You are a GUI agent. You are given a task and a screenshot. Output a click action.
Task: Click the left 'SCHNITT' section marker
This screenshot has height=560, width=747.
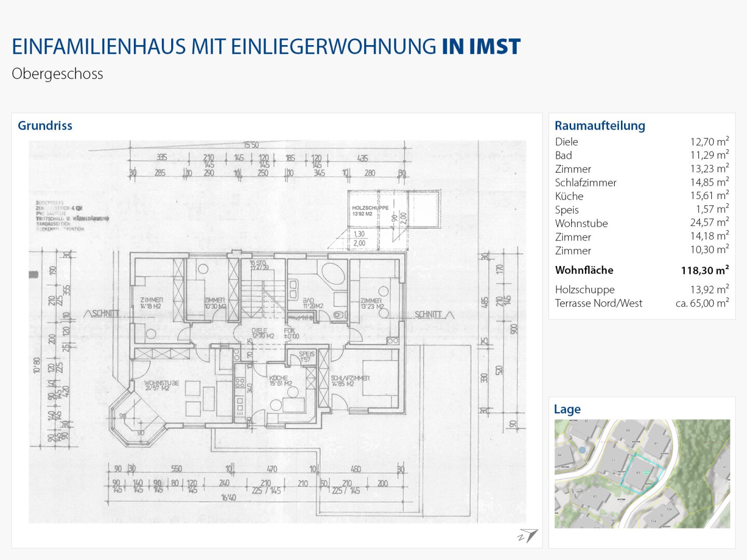click(102, 314)
